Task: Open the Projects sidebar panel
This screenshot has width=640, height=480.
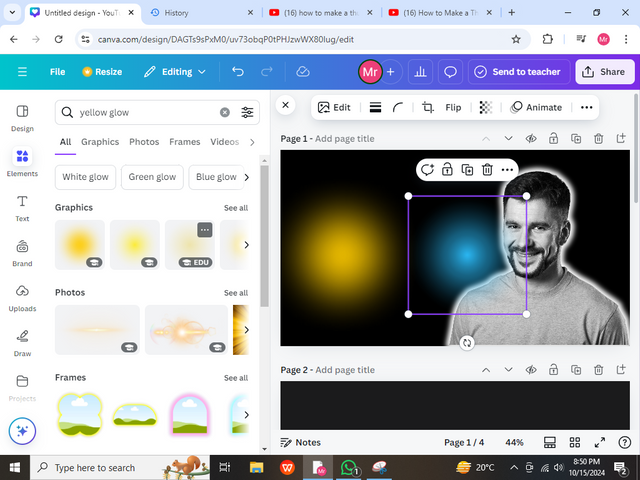Action: [x=22, y=387]
